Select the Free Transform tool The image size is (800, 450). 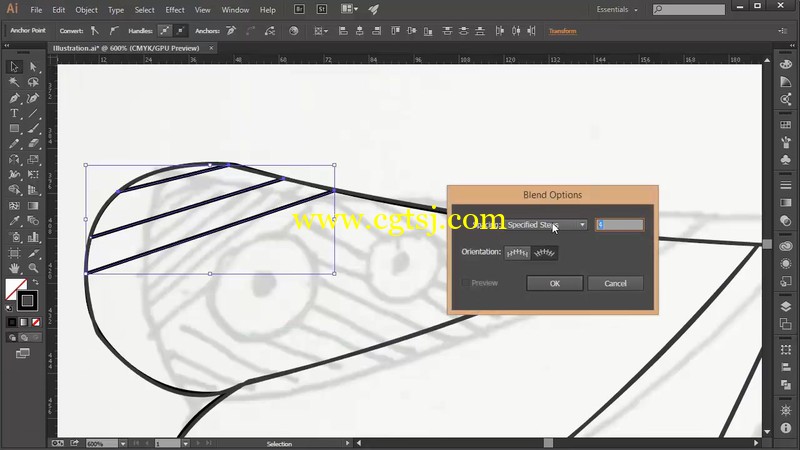pyautogui.click(x=33, y=174)
